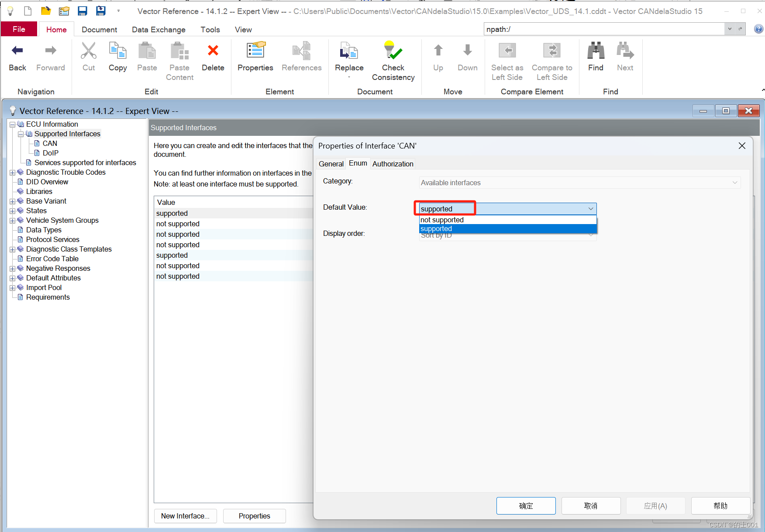The width and height of the screenshot is (765, 532).
Task: Expand the Negative Responses node
Action: 13,269
